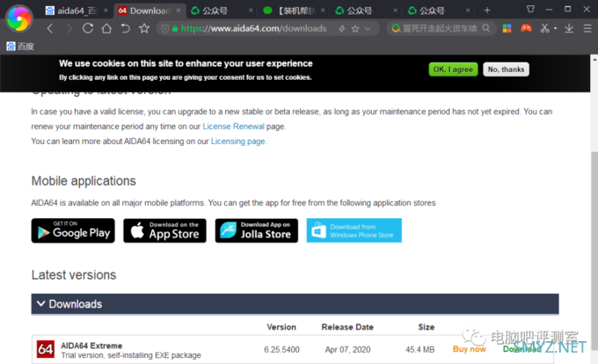Screen dimensions: 598x364
Task: Click size value 45.4 MB
Action: click(x=419, y=350)
